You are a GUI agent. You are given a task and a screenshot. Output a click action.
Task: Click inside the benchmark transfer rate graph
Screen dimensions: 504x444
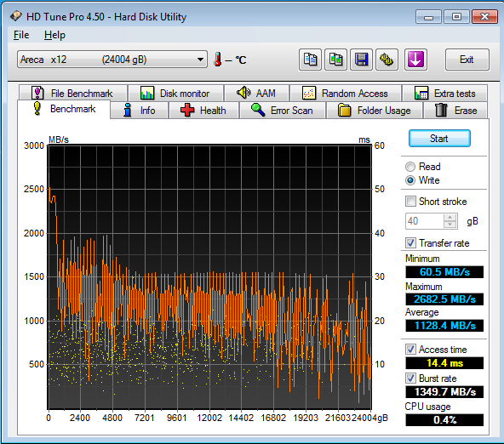click(209, 276)
